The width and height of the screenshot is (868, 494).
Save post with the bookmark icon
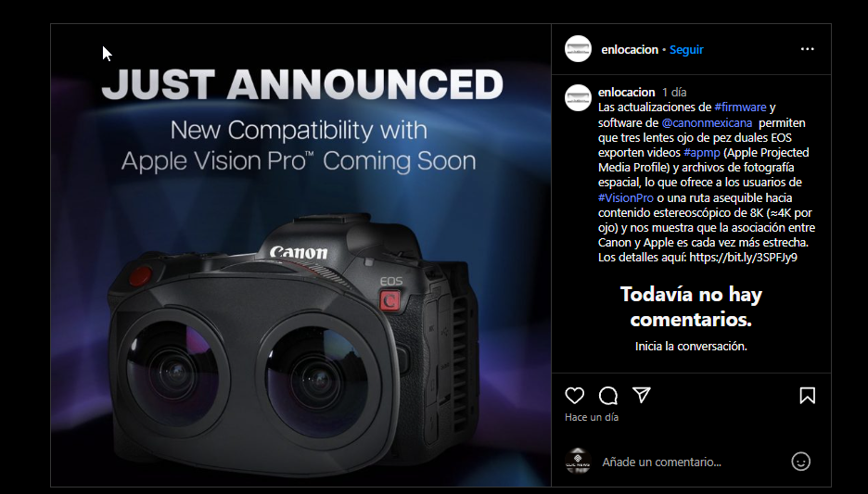(807, 396)
